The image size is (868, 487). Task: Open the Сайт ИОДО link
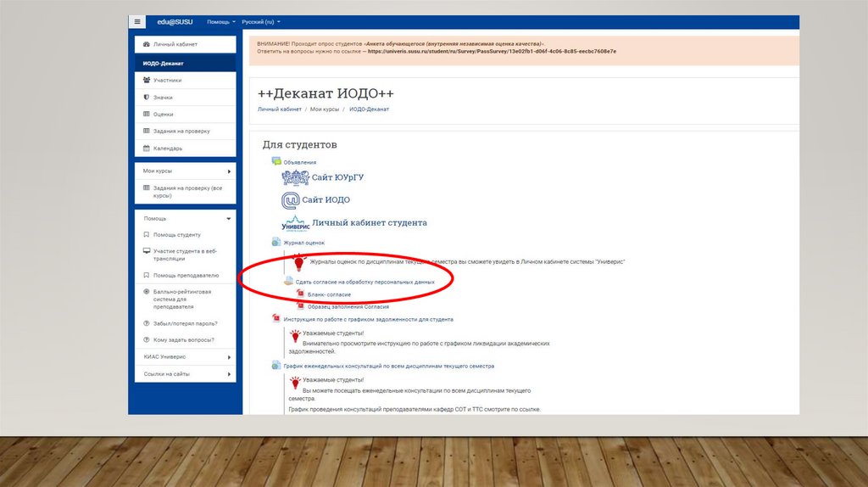326,200
